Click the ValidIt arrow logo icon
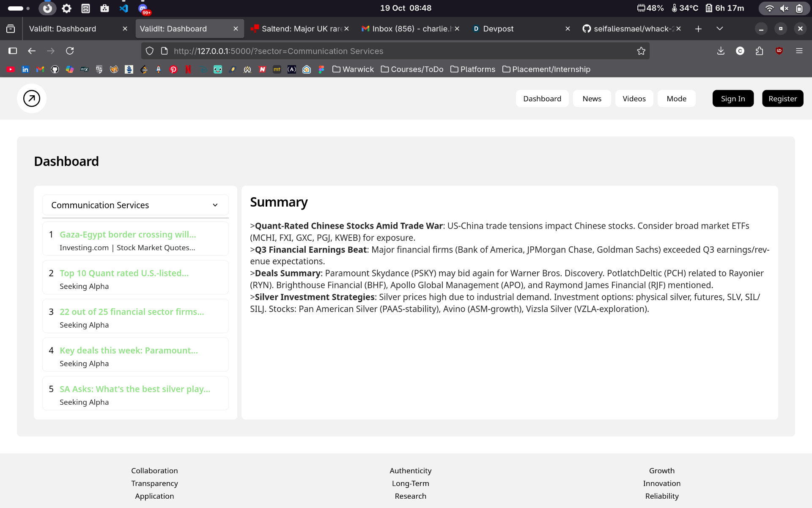Image resolution: width=812 pixels, height=508 pixels. (x=32, y=99)
